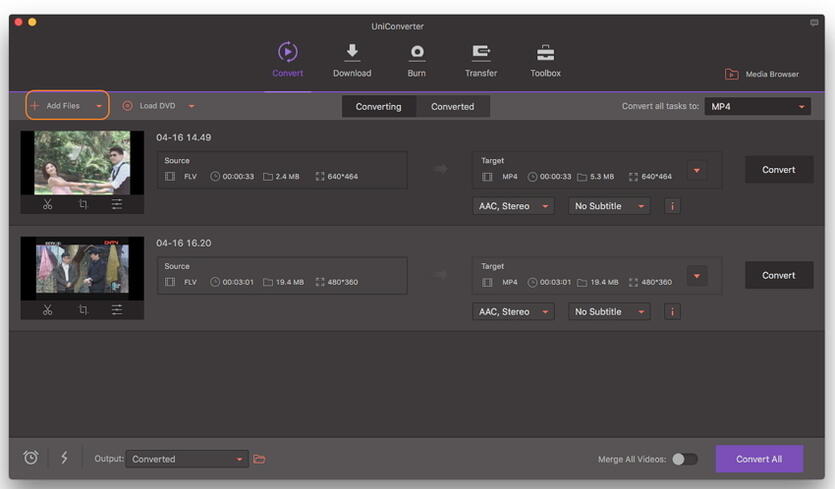The width and height of the screenshot is (835, 489).
Task: Switch to the Converting tab
Action: [379, 107]
